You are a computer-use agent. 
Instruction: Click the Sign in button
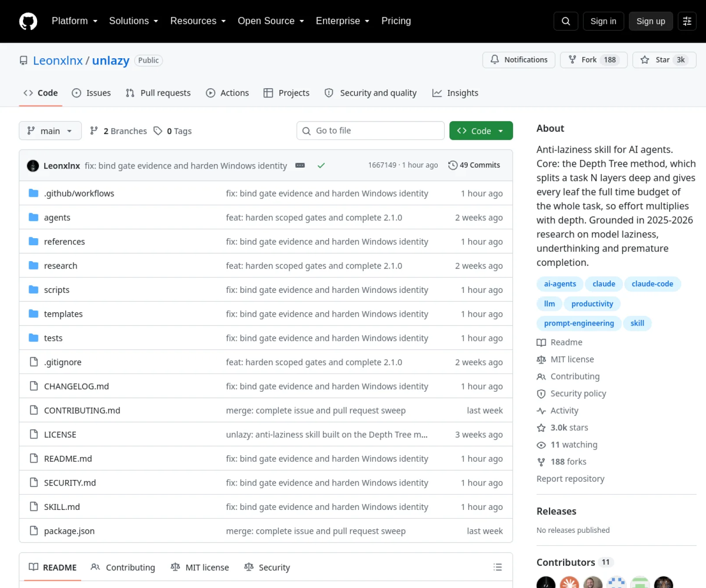[x=603, y=21]
